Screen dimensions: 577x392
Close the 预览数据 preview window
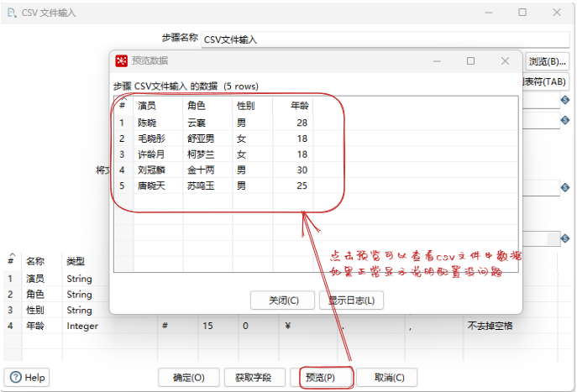pyautogui.click(x=506, y=61)
